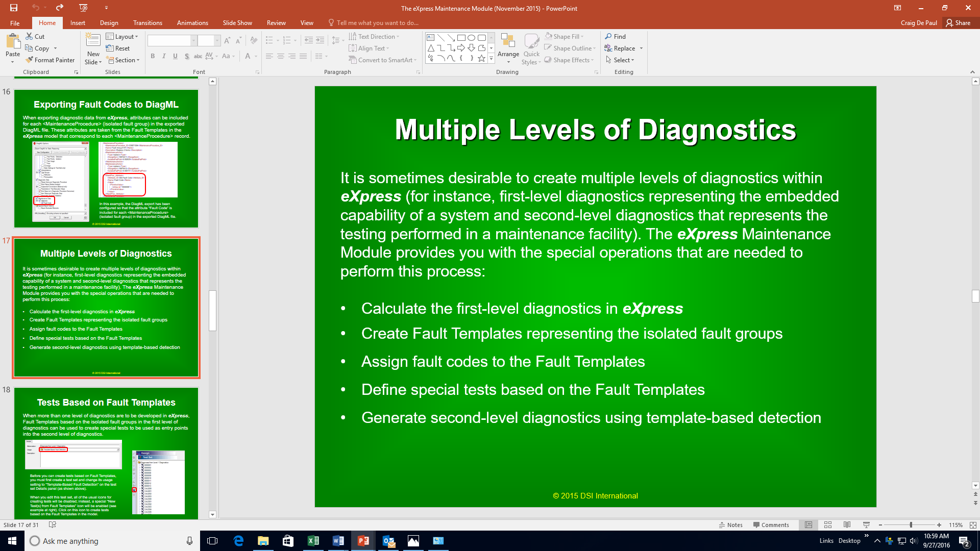Clear all formatting icon
Image resolution: width=980 pixels, height=551 pixels.
pos(254,40)
